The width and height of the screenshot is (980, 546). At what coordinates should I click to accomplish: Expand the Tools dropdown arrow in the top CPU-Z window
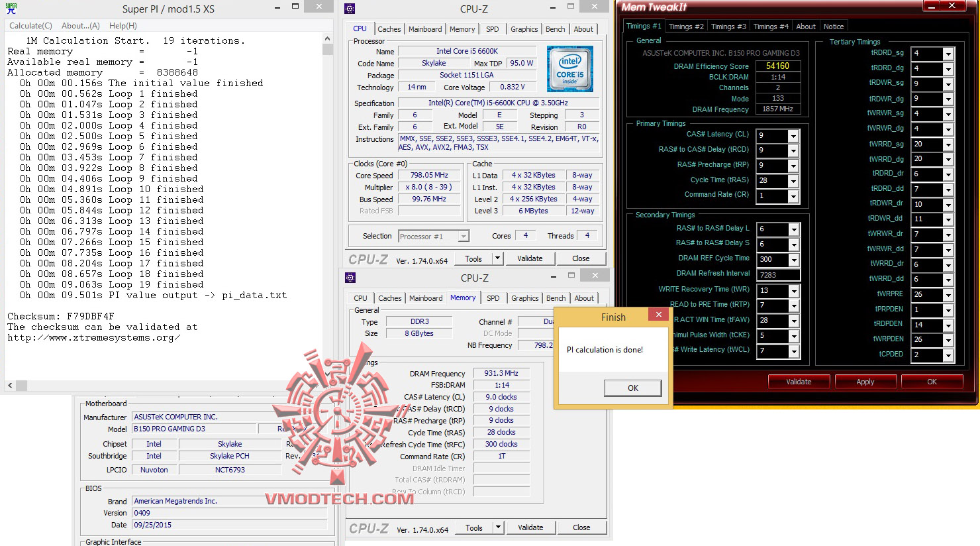[x=499, y=259]
